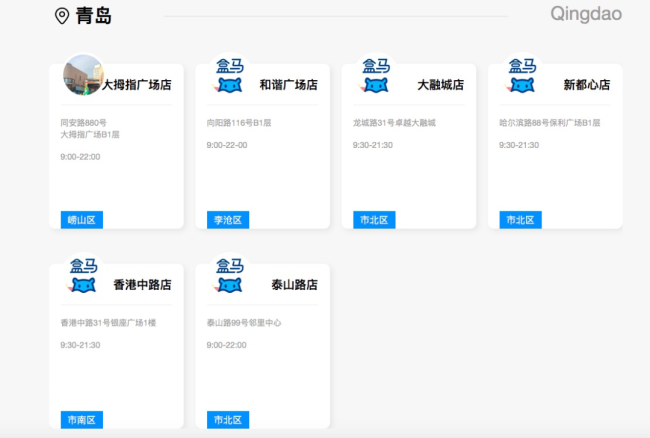Click the address 同安路880号

pos(84,123)
